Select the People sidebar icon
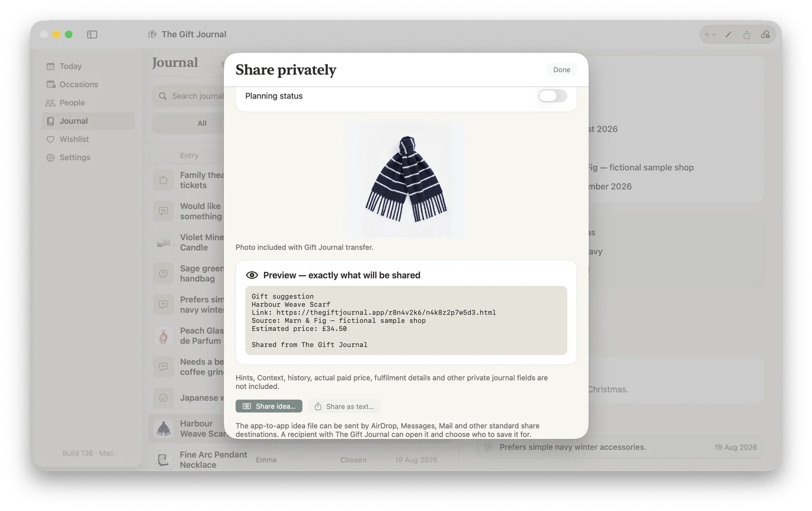The width and height of the screenshot is (812, 511). coord(50,103)
